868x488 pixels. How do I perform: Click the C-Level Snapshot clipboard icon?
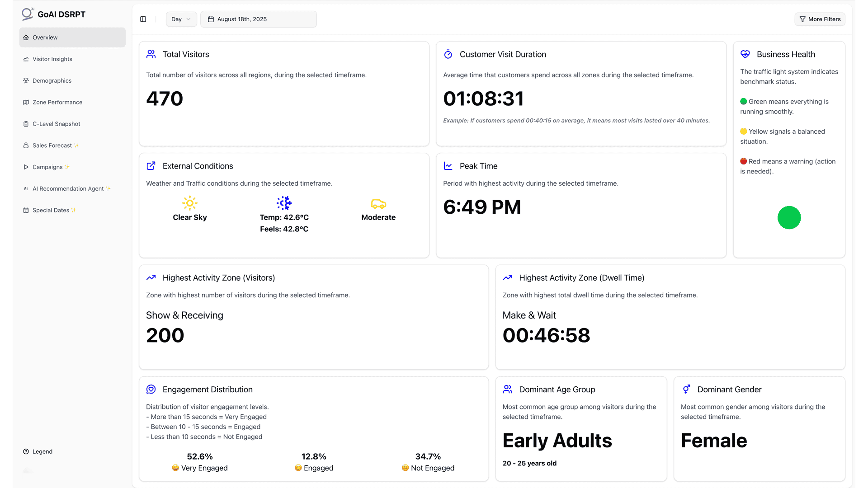26,124
